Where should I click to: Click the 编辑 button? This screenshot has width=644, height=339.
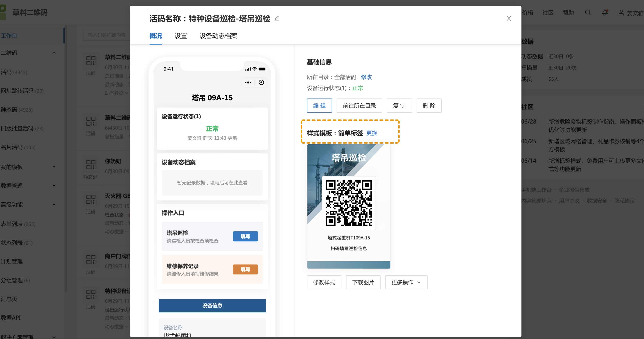point(319,106)
